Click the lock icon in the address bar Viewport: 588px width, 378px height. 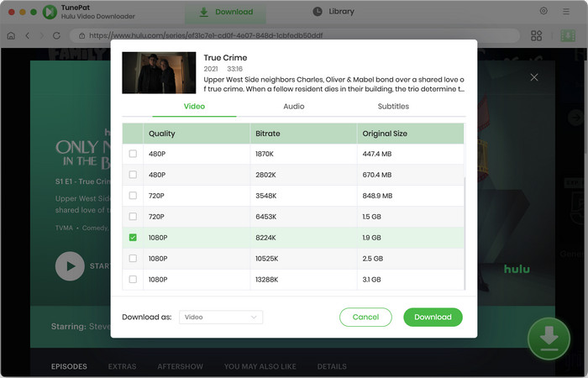click(81, 35)
